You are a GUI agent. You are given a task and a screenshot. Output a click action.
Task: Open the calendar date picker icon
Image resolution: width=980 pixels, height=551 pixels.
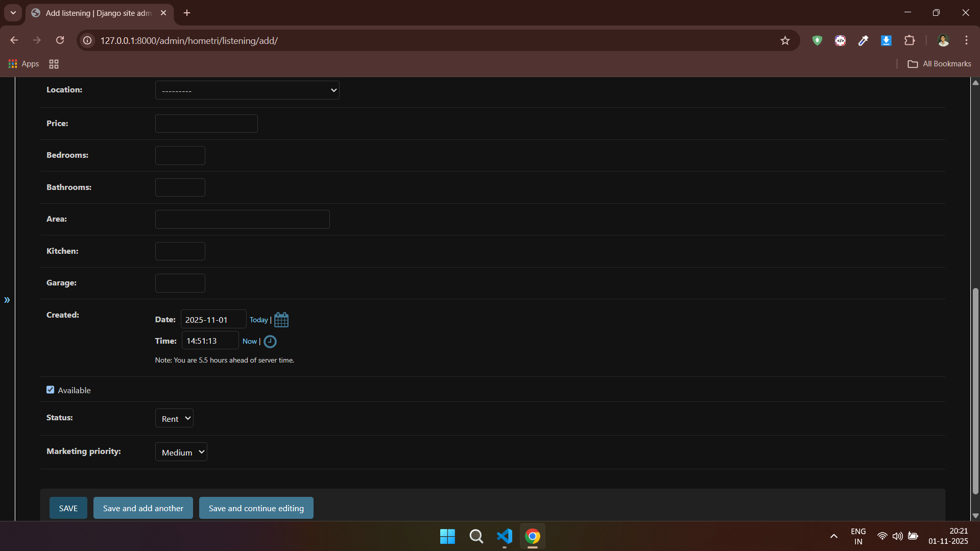tap(281, 320)
